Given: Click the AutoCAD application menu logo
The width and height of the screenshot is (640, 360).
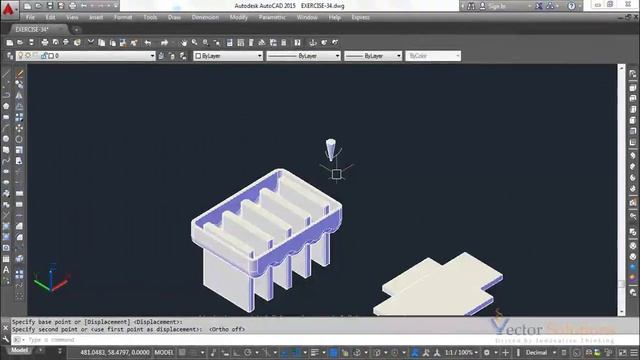Looking at the screenshot, I should (9, 9).
